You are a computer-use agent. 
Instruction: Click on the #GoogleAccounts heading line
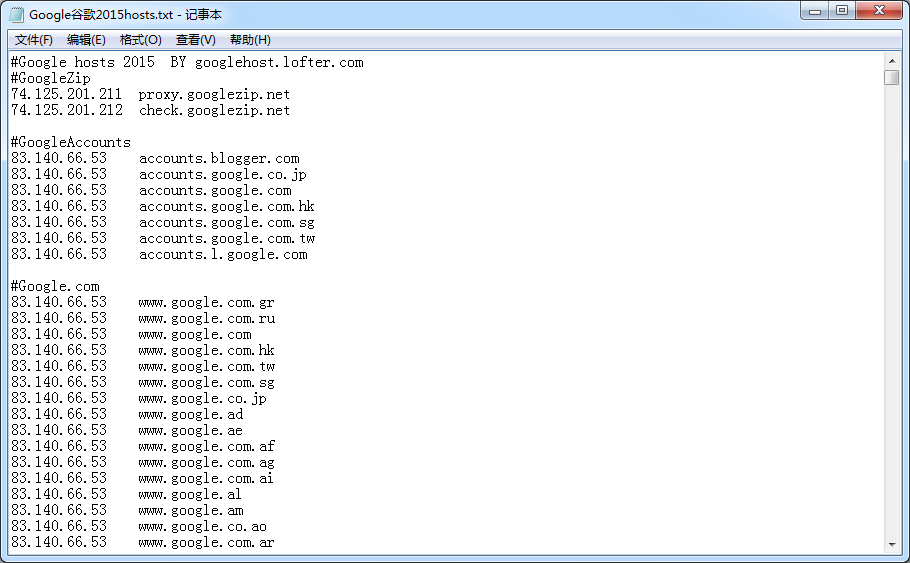[x=70, y=142]
